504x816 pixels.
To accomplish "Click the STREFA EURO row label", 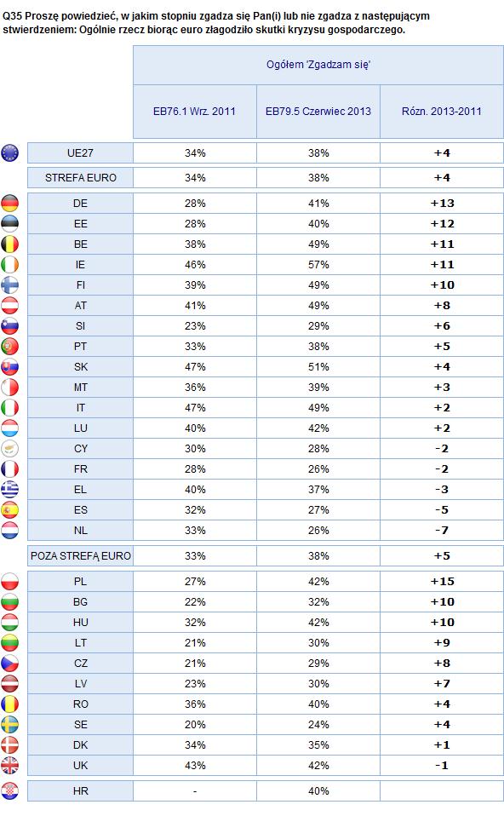I will [x=81, y=178].
